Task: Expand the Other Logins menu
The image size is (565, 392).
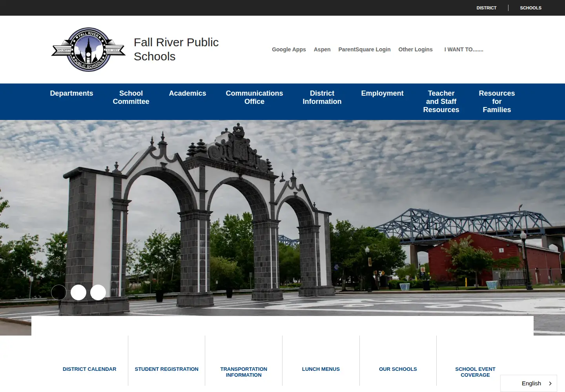Action: tap(416, 49)
